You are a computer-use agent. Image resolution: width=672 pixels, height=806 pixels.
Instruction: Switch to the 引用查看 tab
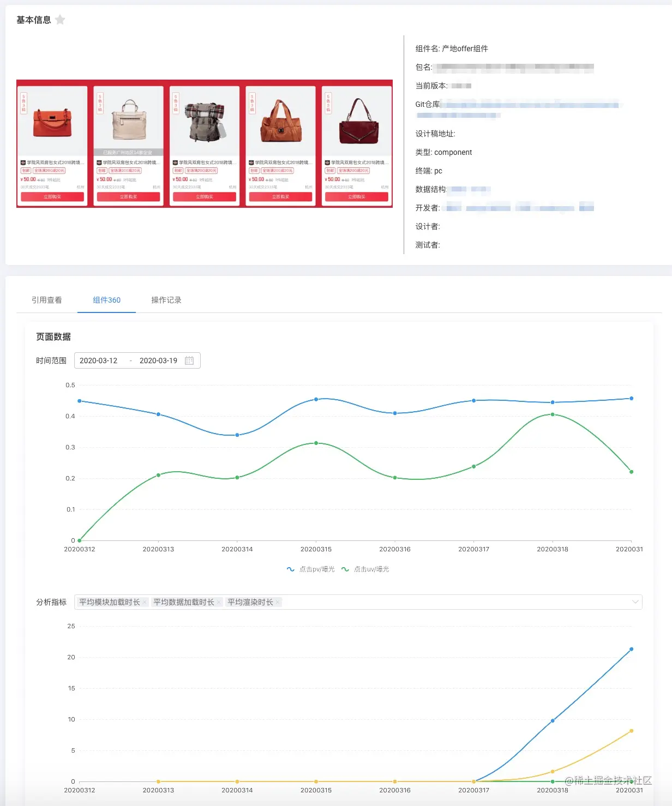click(x=47, y=300)
